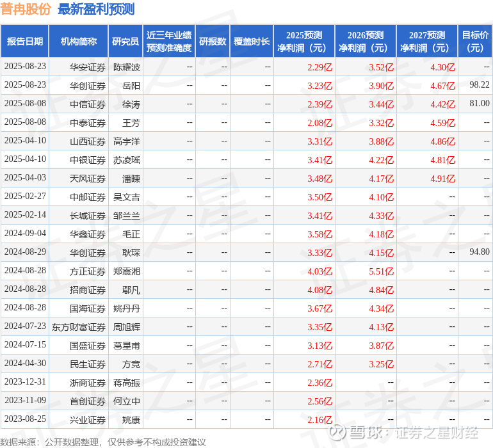Select researcher 姚丹丹
Viewport: 493px width, 448px height.
coord(127,308)
